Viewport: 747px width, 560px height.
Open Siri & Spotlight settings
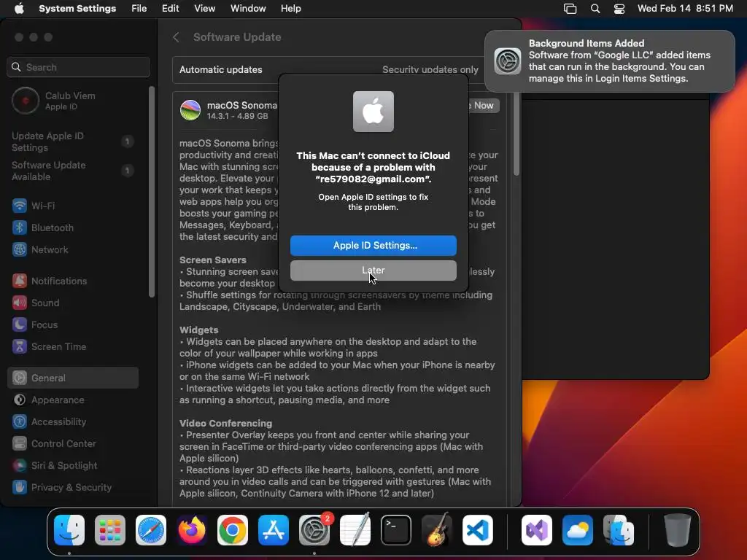pyautogui.click(x=73, y=466)
